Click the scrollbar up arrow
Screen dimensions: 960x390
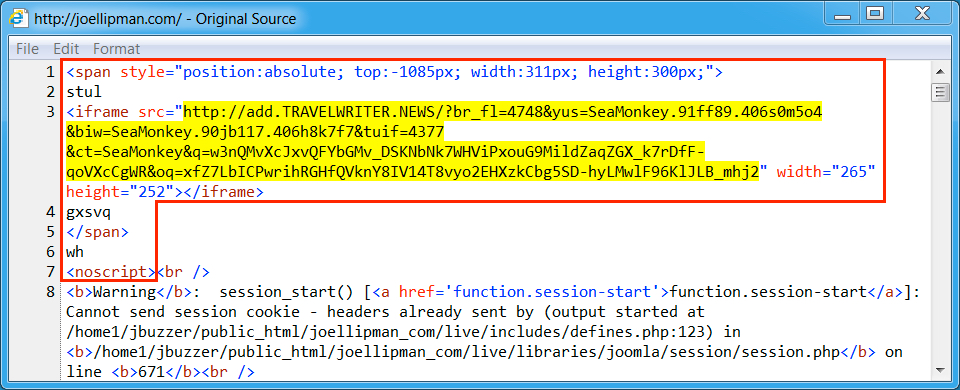tap(939, 71)
